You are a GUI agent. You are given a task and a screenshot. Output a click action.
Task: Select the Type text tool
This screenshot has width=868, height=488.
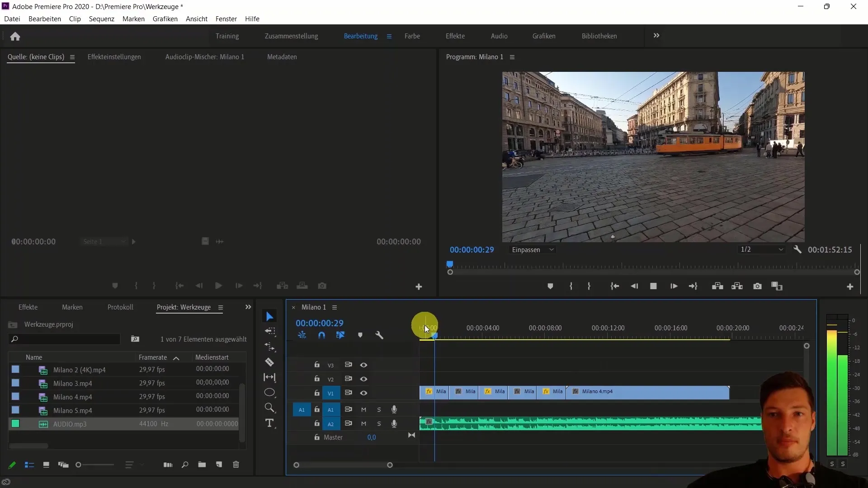pos(269,423)
